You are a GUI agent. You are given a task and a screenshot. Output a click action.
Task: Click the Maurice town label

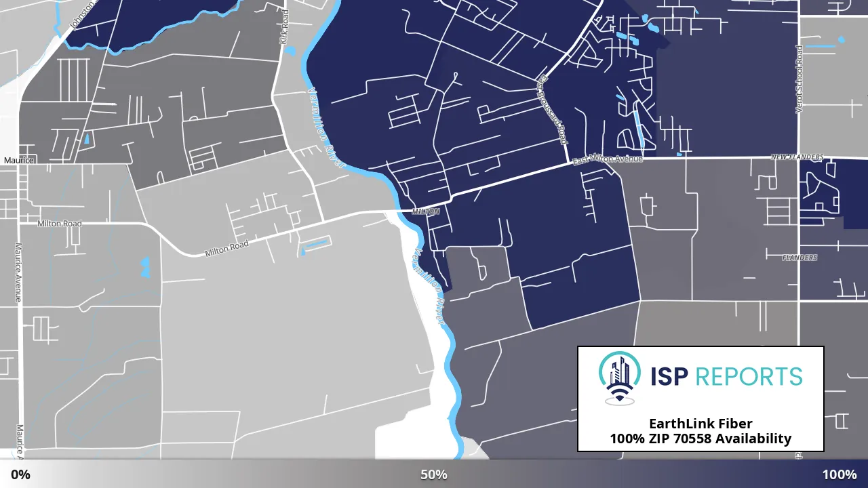[x=19, y=161]
